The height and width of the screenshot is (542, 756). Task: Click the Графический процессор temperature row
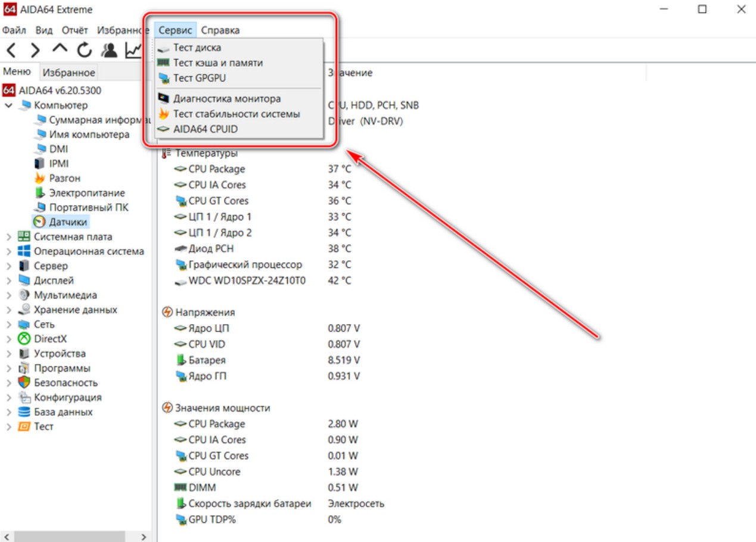(x=264, y=264)
